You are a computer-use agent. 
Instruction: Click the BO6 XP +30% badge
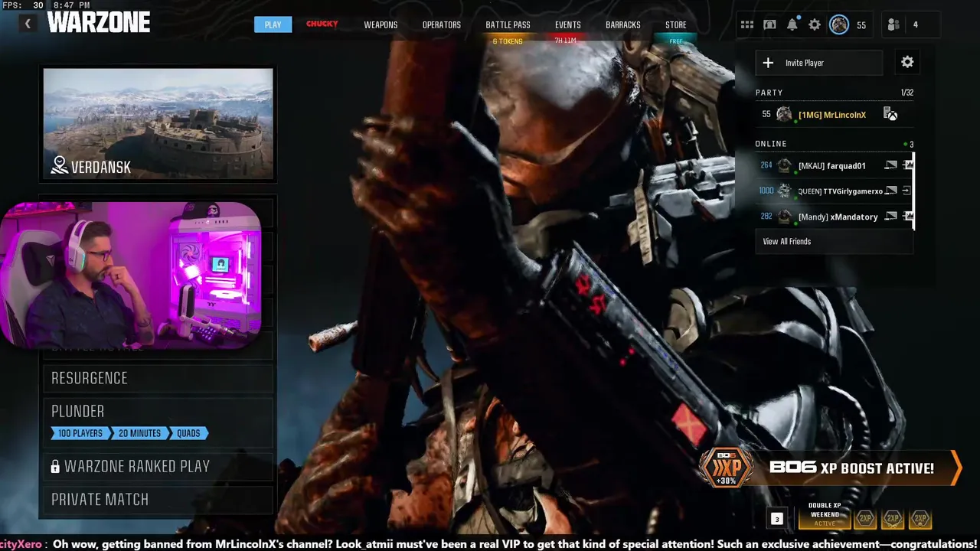point(727,468)
